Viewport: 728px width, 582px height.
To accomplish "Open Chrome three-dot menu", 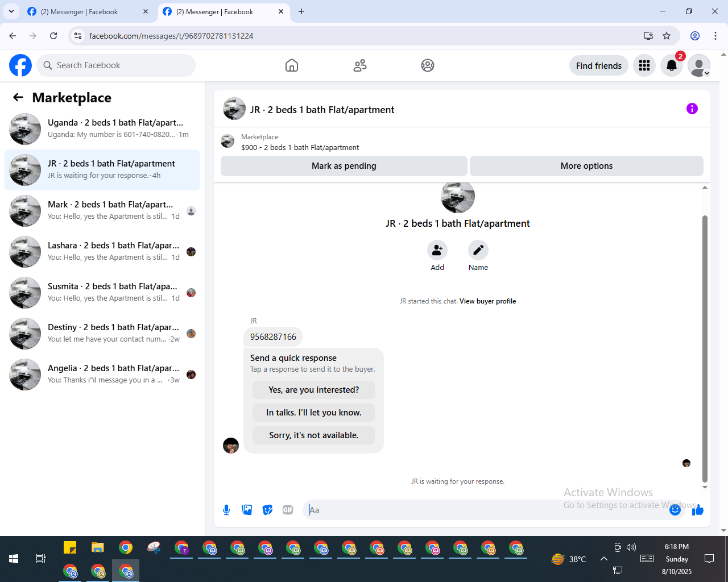I will tap(715, 36).
